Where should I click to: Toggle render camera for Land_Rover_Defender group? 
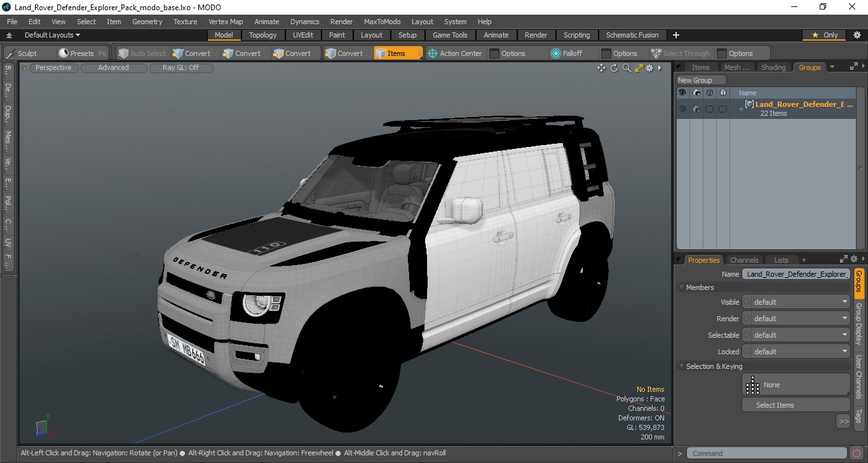[696, 109]
